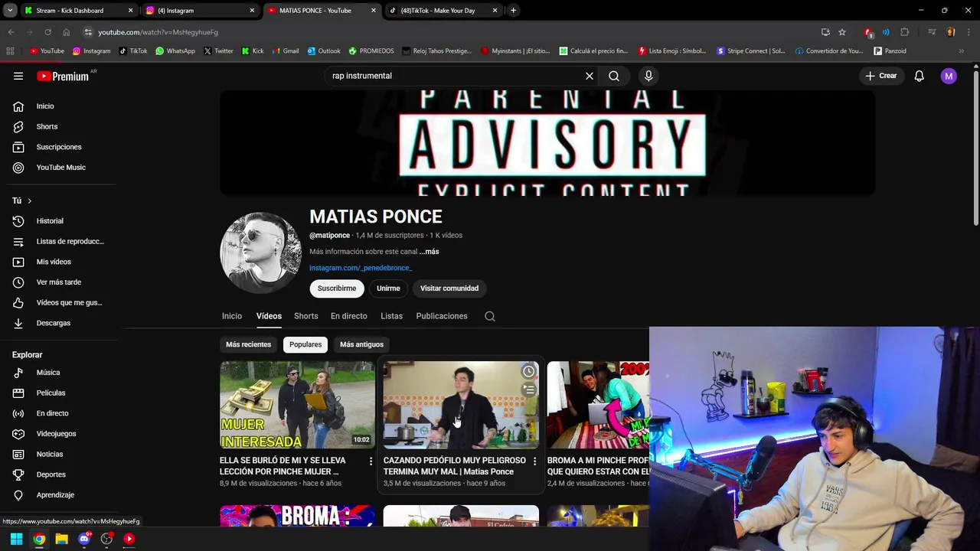Switch to Stream - Kick Dashboard browser tab
The height and width of the screenshot is (551, 980).
79,11
